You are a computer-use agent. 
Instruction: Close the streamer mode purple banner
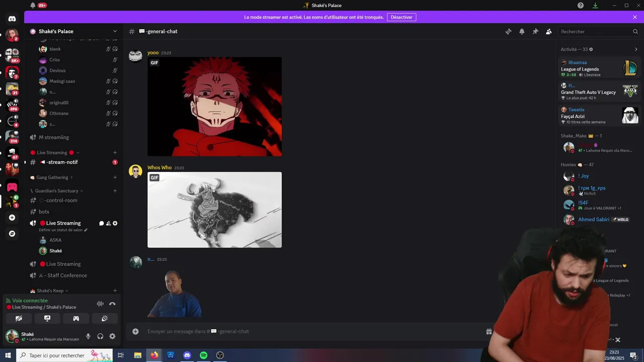pyautogui.click(x=635, y=17)
